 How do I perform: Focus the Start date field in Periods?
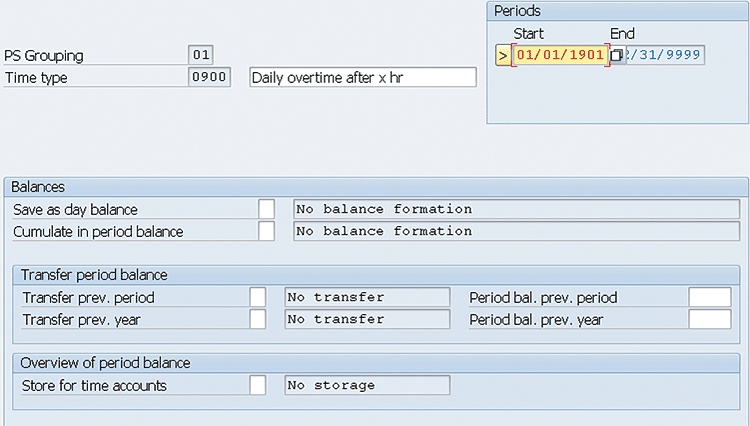(559, 56)
